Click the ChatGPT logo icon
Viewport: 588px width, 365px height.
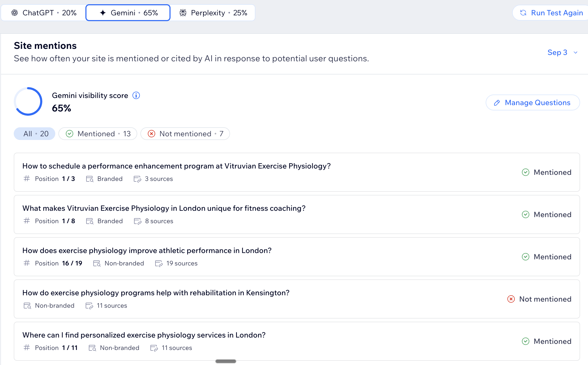click(x=15, y=13)
